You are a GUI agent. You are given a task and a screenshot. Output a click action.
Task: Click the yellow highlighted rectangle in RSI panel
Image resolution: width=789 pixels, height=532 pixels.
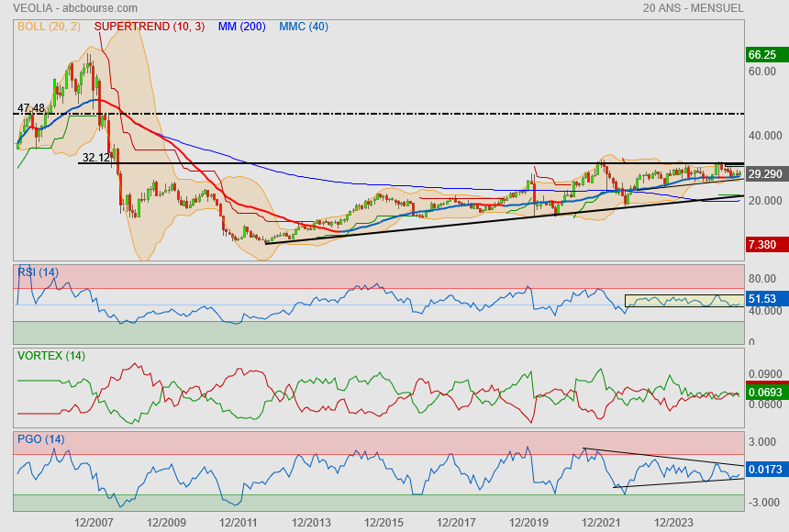coord(683,300)
